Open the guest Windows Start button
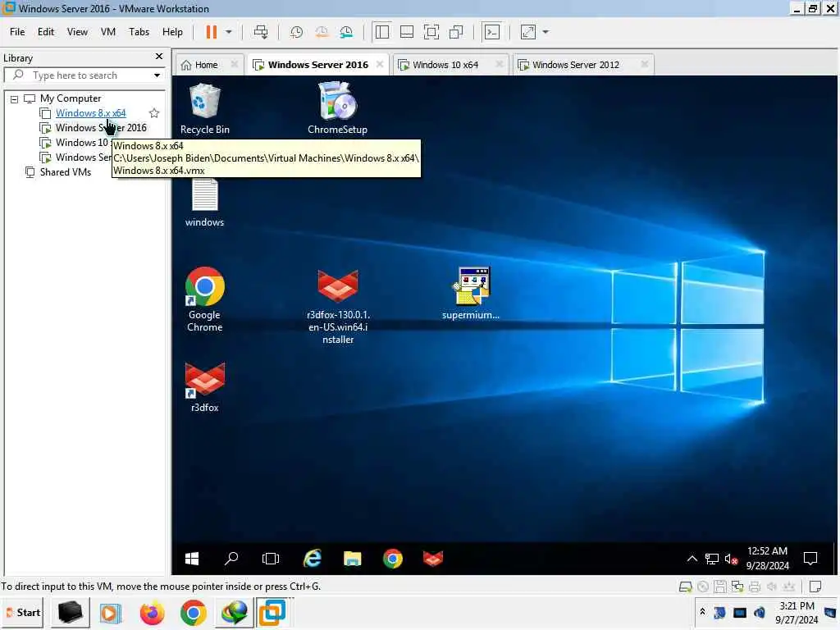 [x=192, y=559]
